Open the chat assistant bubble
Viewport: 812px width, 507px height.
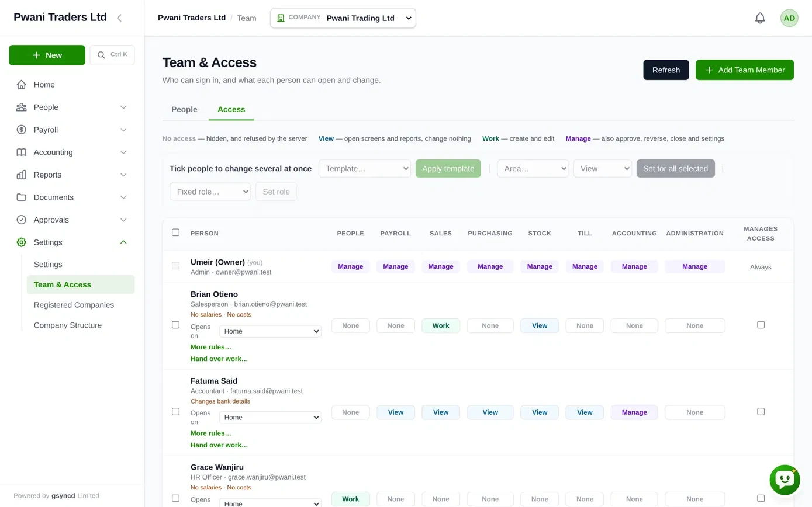tap(785, 480)
